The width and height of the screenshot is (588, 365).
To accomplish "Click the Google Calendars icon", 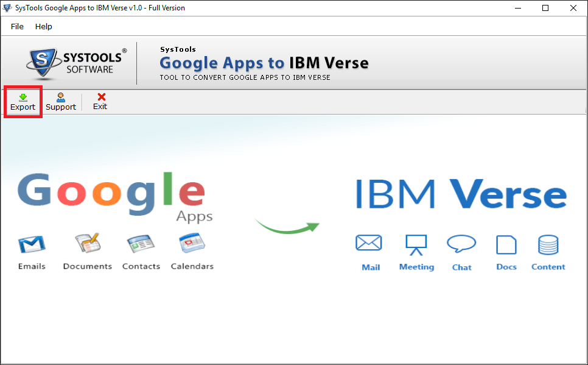I will coord(192,243).
